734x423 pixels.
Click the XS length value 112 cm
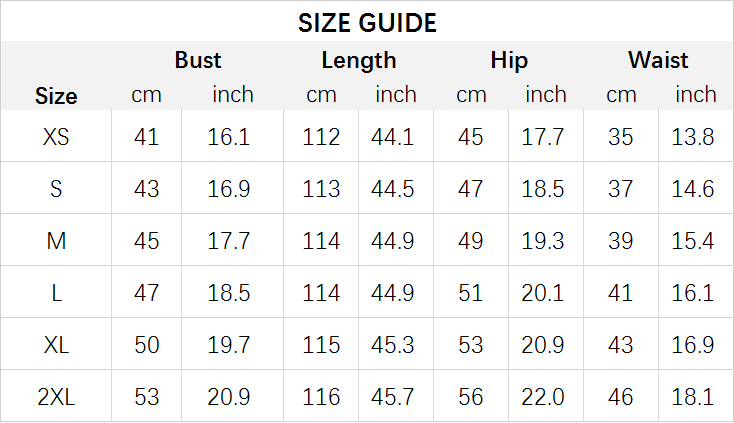point(321,137)
